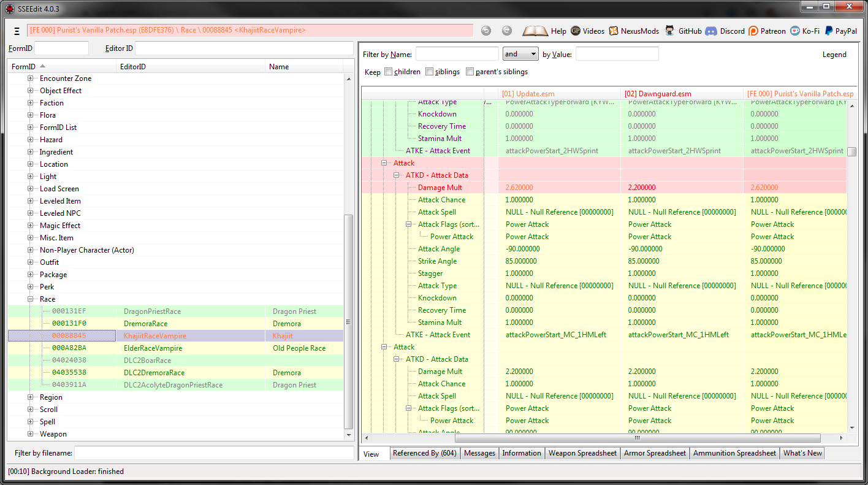Toggle the parent's siblings checkbox
868x485 pixels.
click(470, 72)
